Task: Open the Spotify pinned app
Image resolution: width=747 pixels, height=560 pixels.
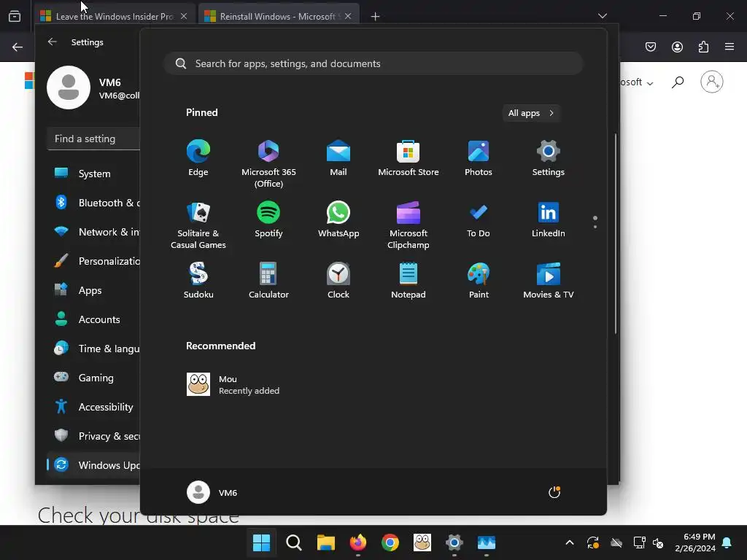Action: coord(268,219)
